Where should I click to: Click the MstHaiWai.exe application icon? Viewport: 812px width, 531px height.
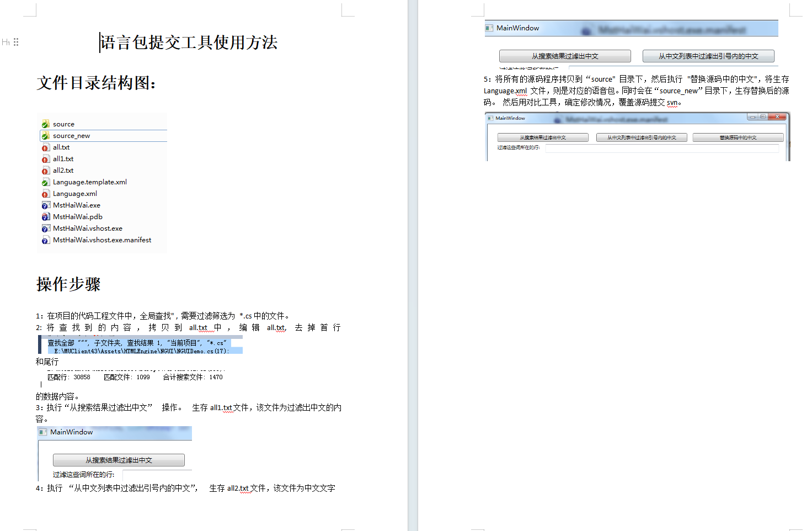(46, 205)
